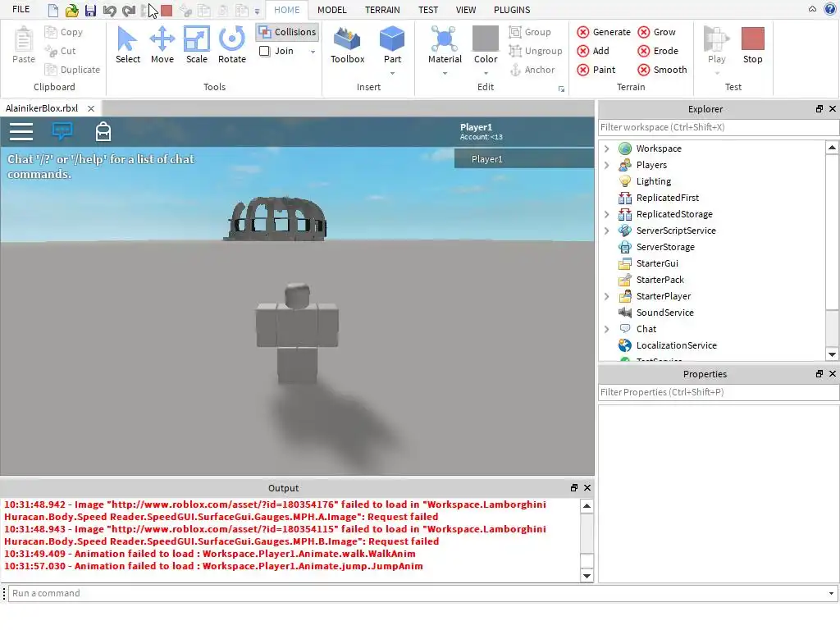Click the Erode terrain tool

click(x=658, y=51)
